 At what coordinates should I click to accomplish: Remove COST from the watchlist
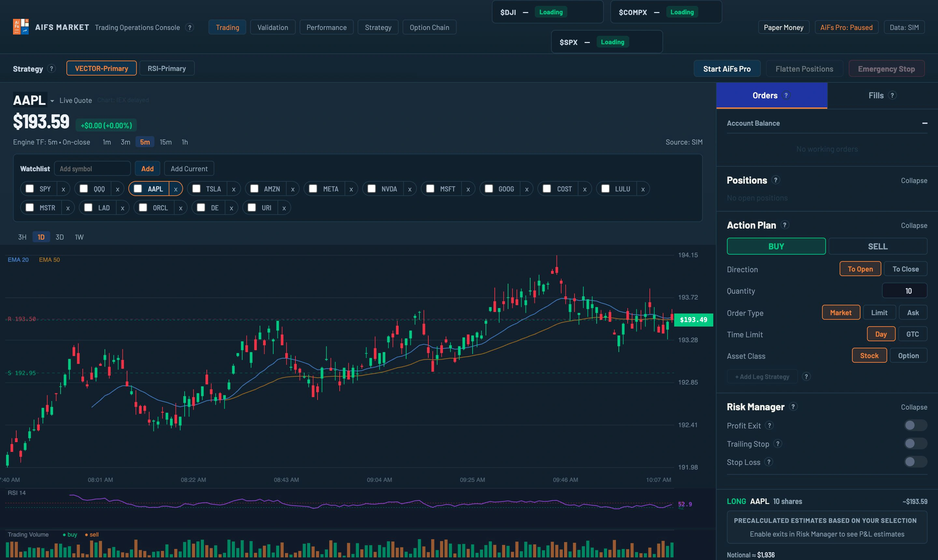point(585,189)
